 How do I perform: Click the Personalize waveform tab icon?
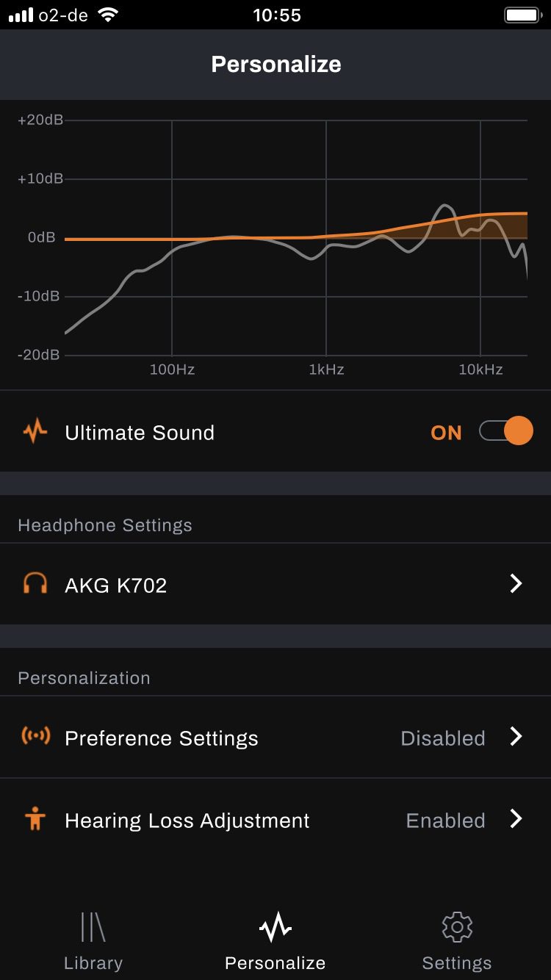coord(275,929)
